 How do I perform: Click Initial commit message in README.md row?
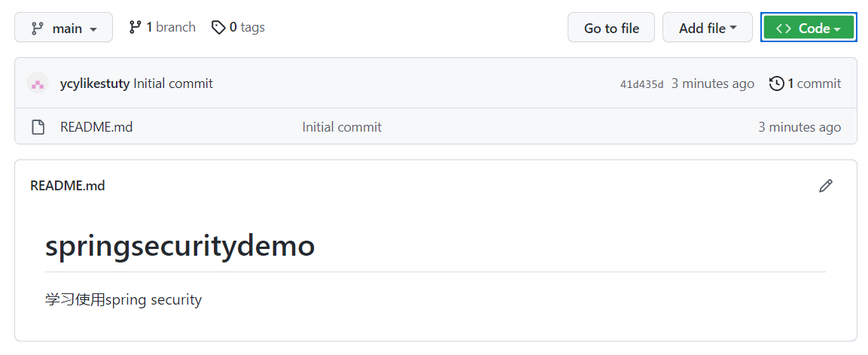coord(342,127)
